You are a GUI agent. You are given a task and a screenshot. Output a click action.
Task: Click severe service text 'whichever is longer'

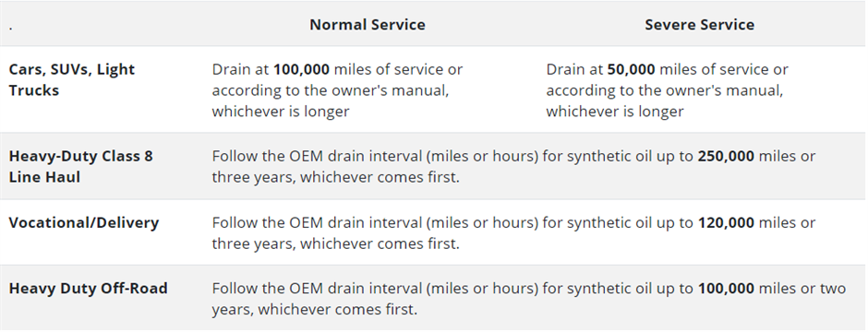[x=615, y=111]
